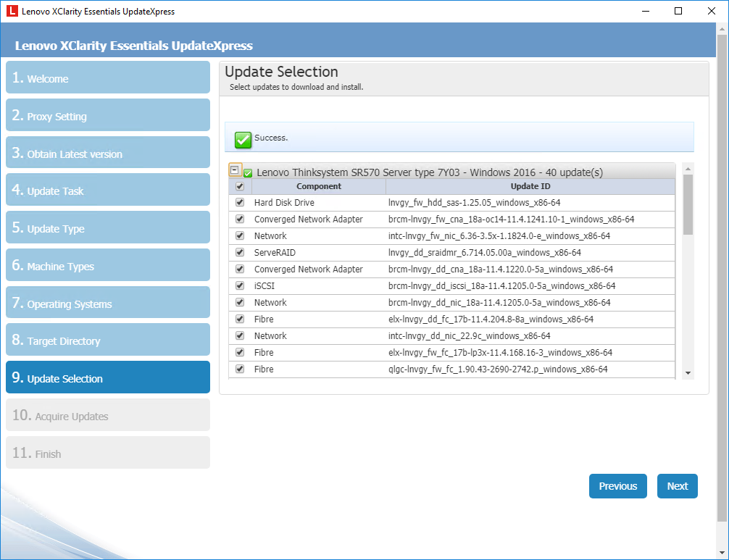Click the Hard Disk Drive component name
The width and height of the screenshot is (729, 560).
click(x=284, y=203)
